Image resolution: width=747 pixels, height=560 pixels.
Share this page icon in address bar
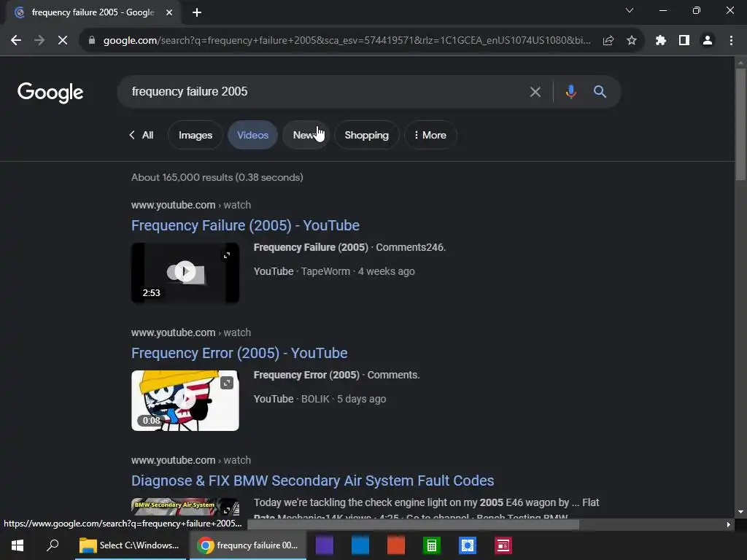(x=608, y=41)
